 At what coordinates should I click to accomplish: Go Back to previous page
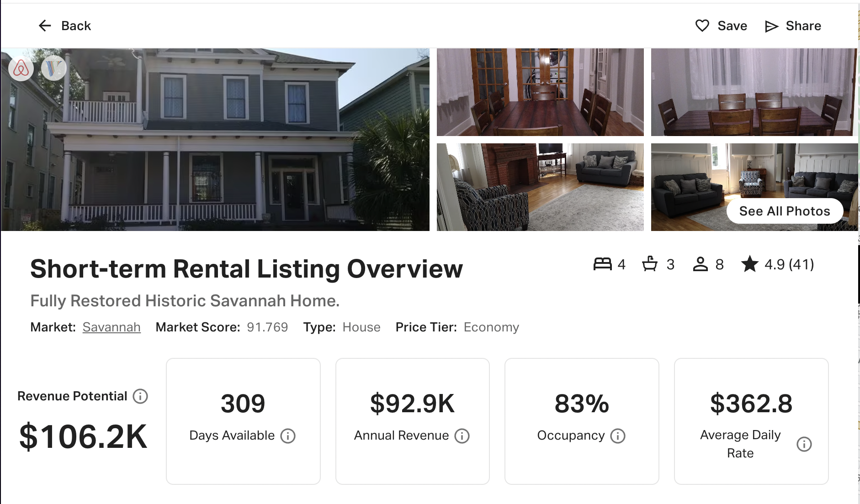(x=76, y=26)
